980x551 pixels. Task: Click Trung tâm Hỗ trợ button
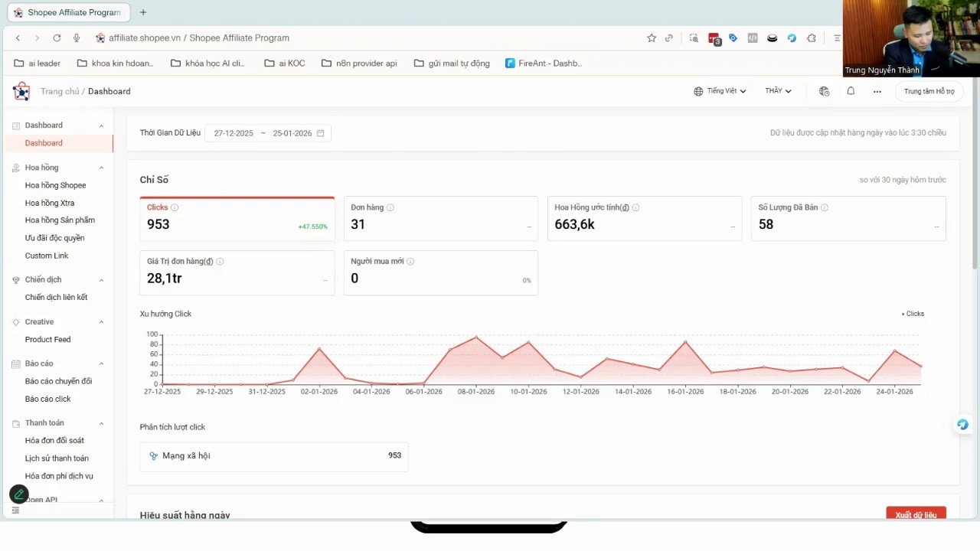(929, 91)
